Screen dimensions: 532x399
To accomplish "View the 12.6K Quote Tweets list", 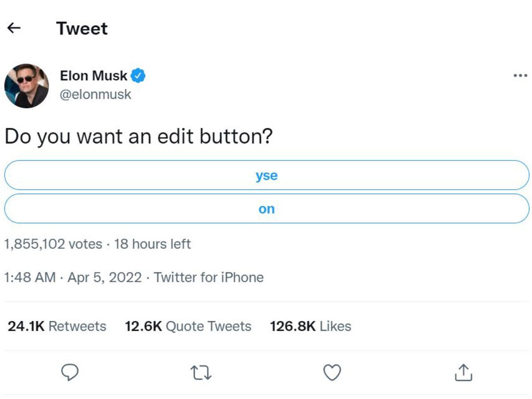I will 188,326.
